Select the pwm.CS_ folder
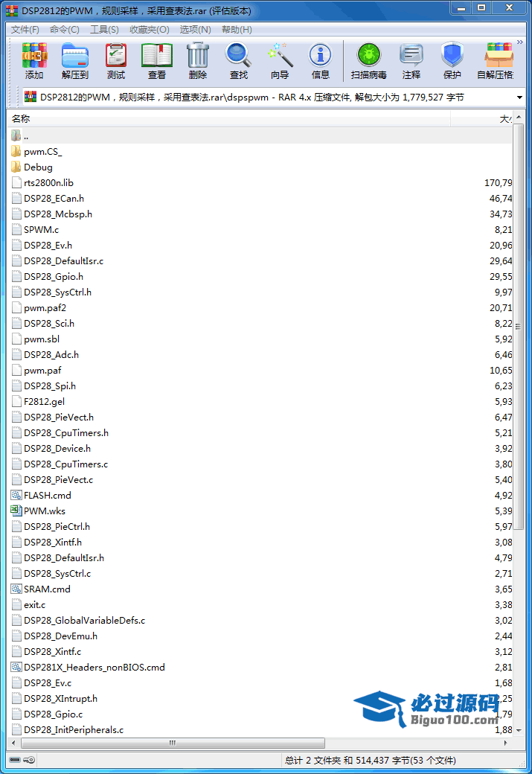532x774 pixels. click(42, 152)
